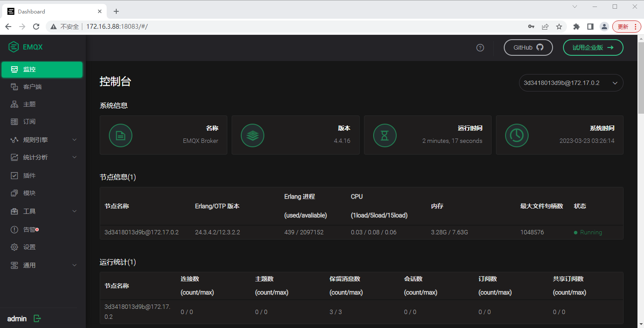This screenshot has height=328, width=644.
Task: Click the 订阅 subscriptions icon
Action: coord(14,122)
